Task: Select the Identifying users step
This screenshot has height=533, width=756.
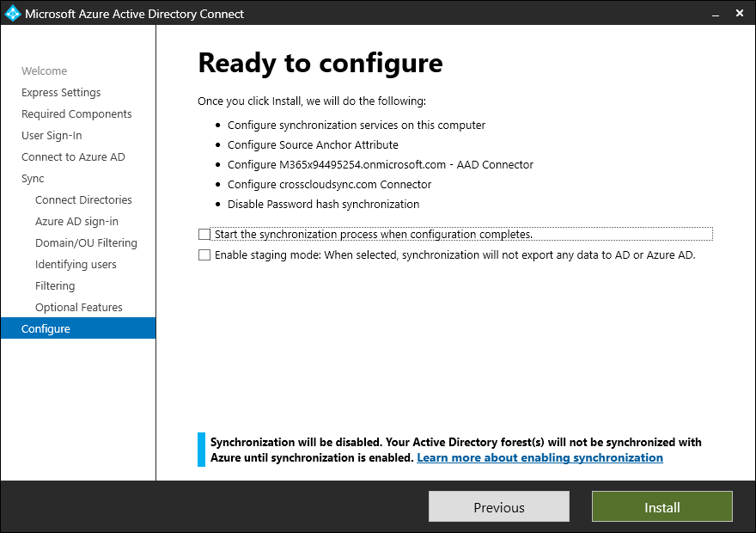Action: (x=75, y=264)
